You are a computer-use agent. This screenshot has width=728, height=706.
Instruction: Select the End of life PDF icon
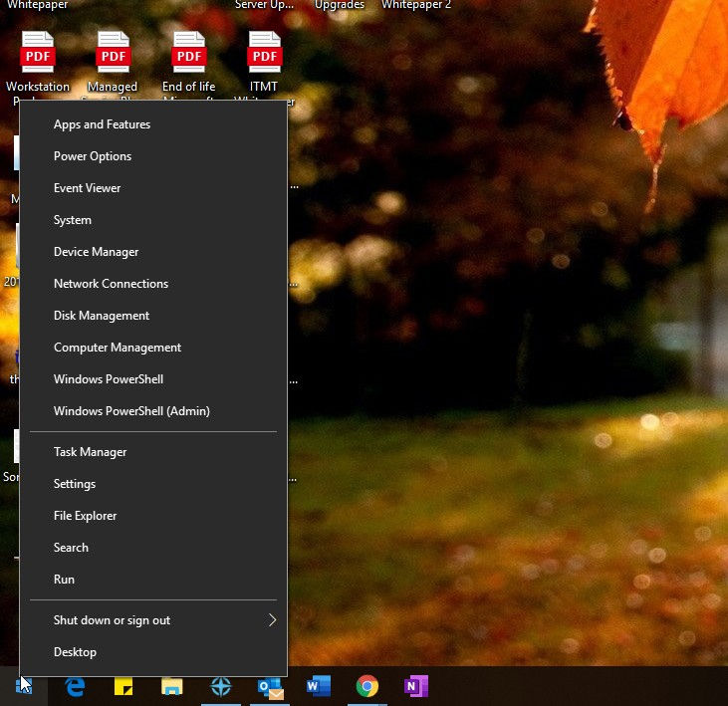click(188, 63)
